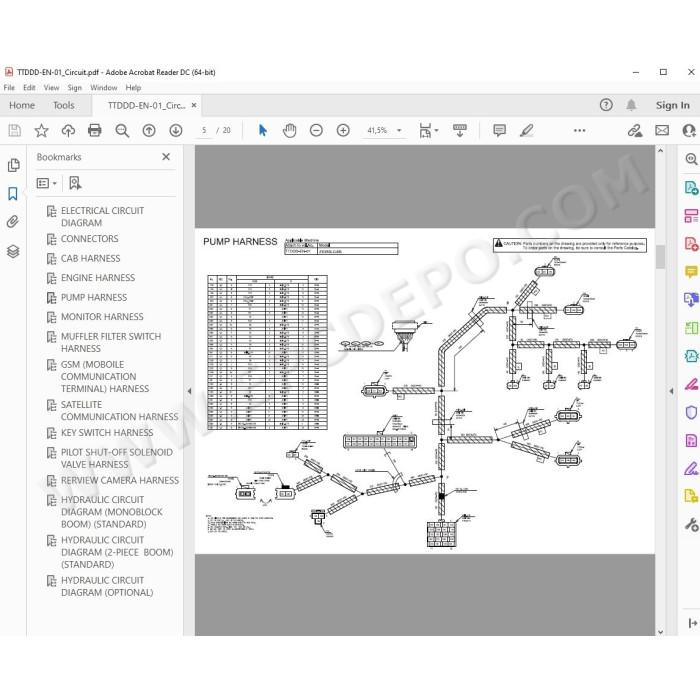Open the Window menu

104,88
